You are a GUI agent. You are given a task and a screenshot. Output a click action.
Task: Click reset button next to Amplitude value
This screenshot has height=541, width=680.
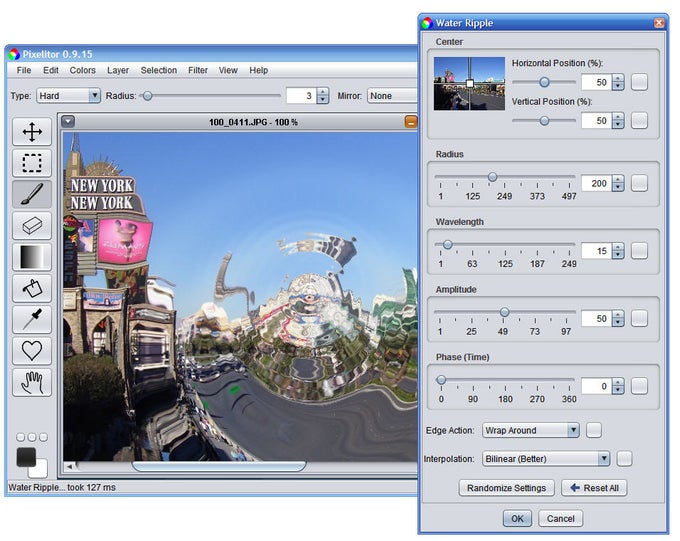[x=639, y=318]
